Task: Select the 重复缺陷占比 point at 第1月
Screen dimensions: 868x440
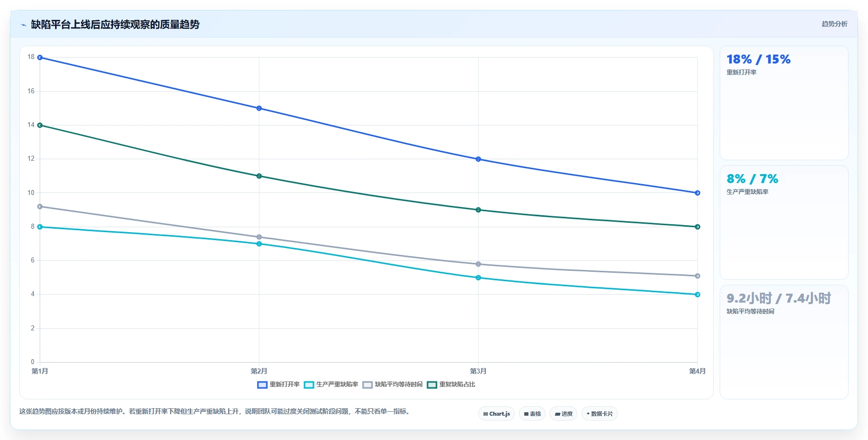Action: [40, 125]
